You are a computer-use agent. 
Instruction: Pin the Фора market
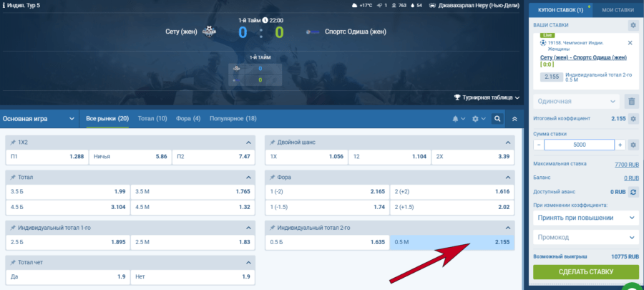272,178
